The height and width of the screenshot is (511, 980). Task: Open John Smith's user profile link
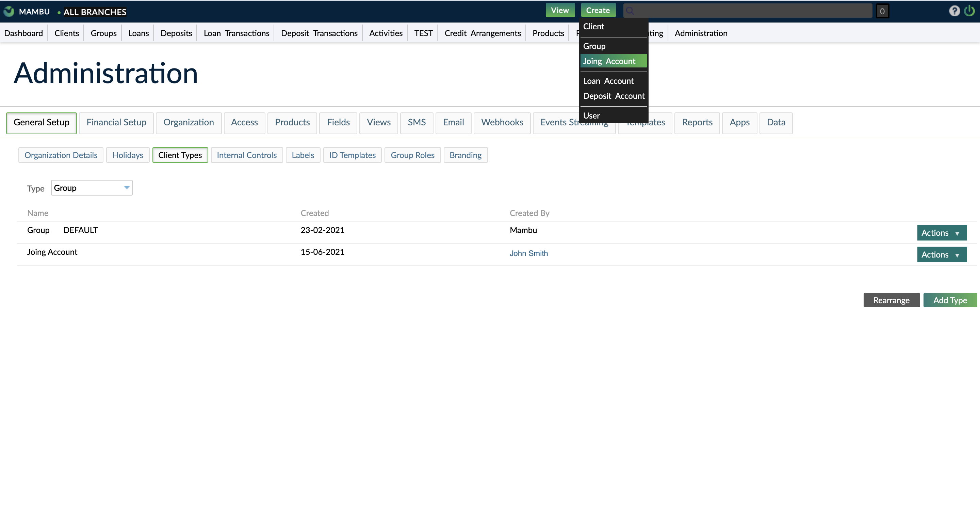[x=528, y=253]
